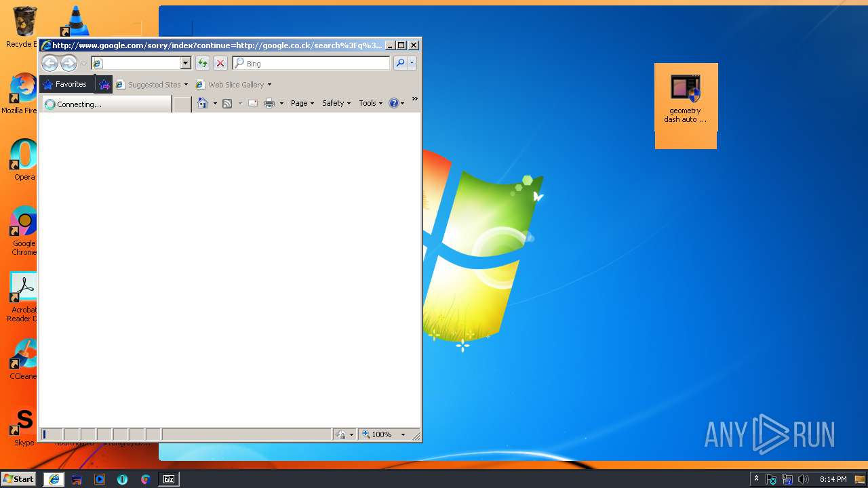Expand the zoom level dropdown arrow
This screenshot has height=488, width=868.
coord(403,434)
